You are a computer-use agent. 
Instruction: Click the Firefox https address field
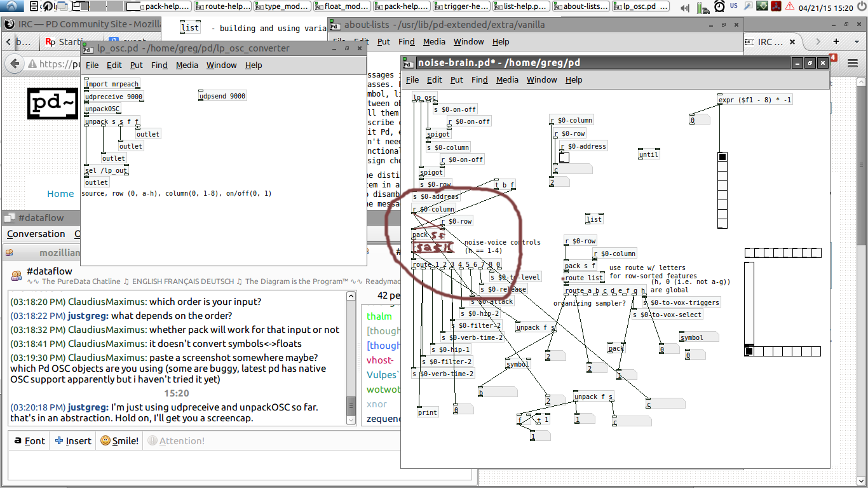click(x=54, y=64)
